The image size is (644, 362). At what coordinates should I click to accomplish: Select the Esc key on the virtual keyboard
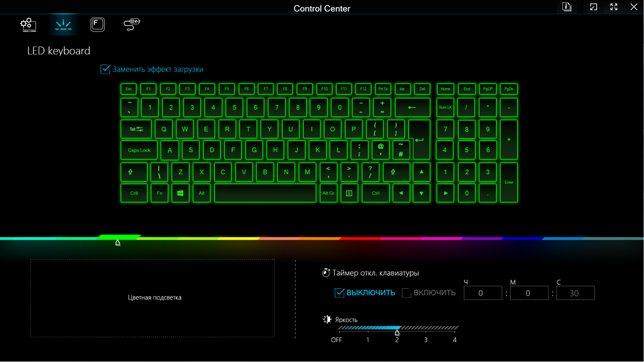[128, 89]
